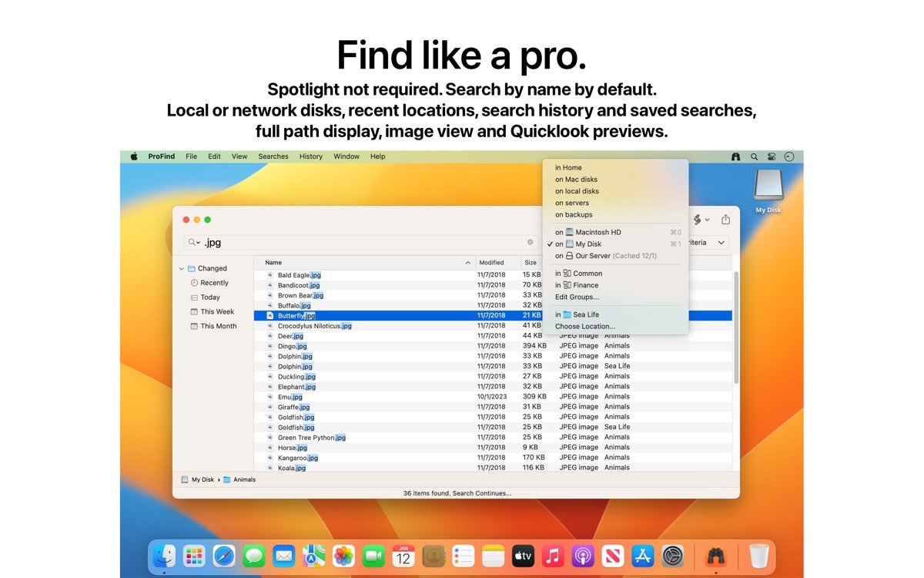The image size is (924, 578).
Task: Click the Spotlight magnifier icon in the menu bar
Action: click(x=754, y=156)
